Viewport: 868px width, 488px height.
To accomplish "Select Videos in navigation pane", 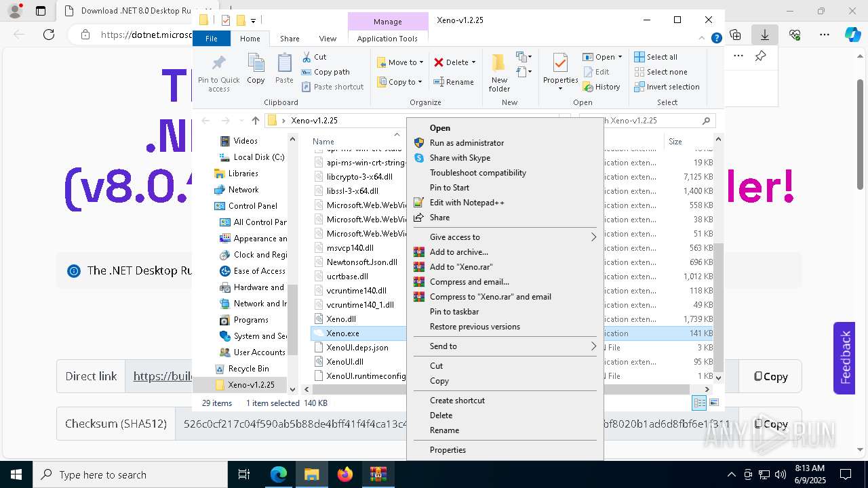I will point(245,141).
